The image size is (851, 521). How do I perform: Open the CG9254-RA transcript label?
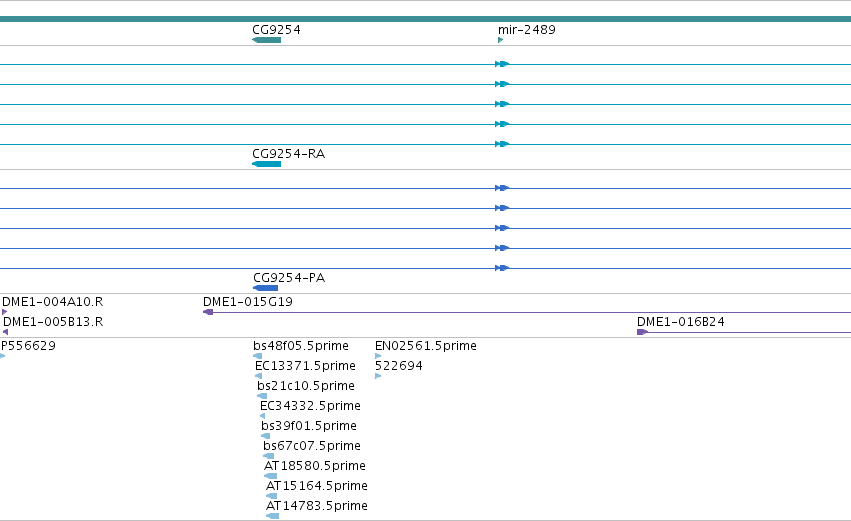[289, 154]
